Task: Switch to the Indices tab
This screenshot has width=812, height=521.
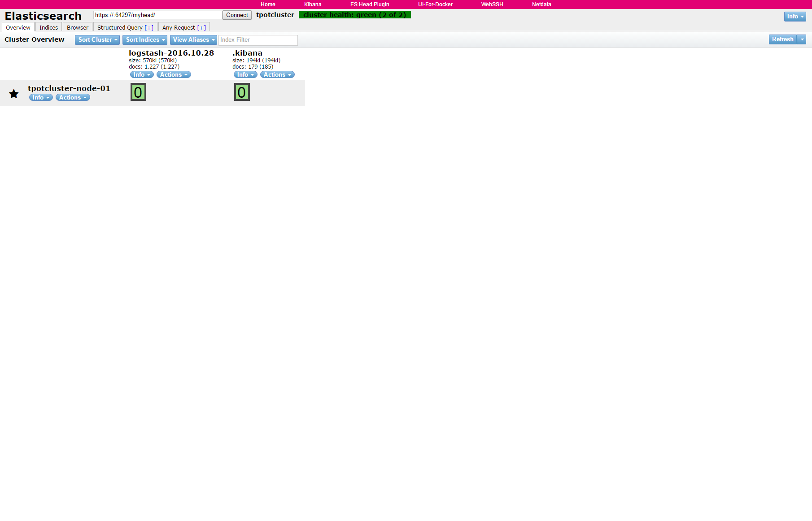Action: pyautogui.click(x=48, y=28)
